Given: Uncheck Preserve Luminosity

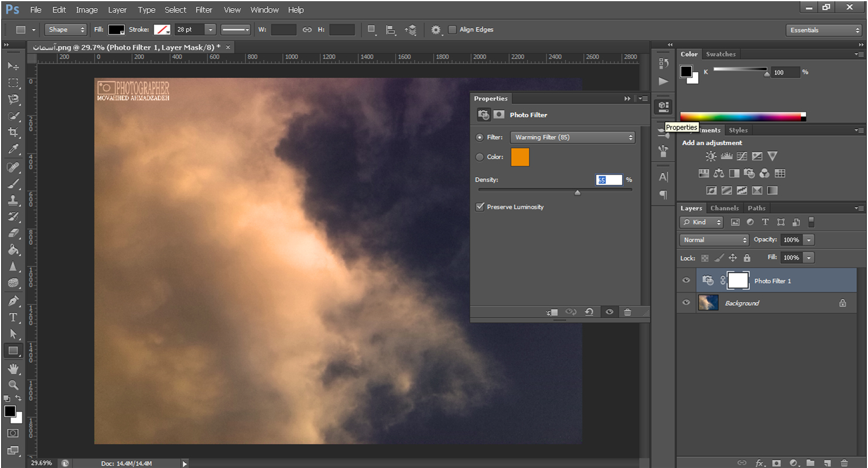Looking at the screenshot, I should point(480,207).
